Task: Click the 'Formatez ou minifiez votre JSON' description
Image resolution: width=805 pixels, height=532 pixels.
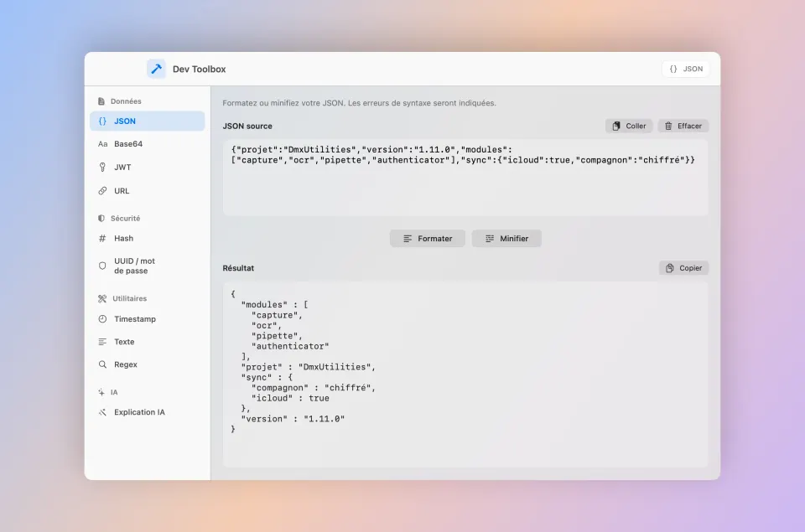Action: pyautogui.click(x=359, y=103)
